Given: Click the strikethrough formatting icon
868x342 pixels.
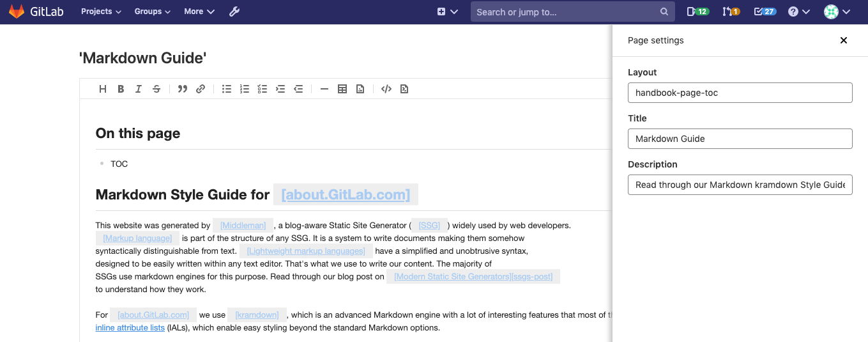Looking at the screenshot, I should 156,89.
